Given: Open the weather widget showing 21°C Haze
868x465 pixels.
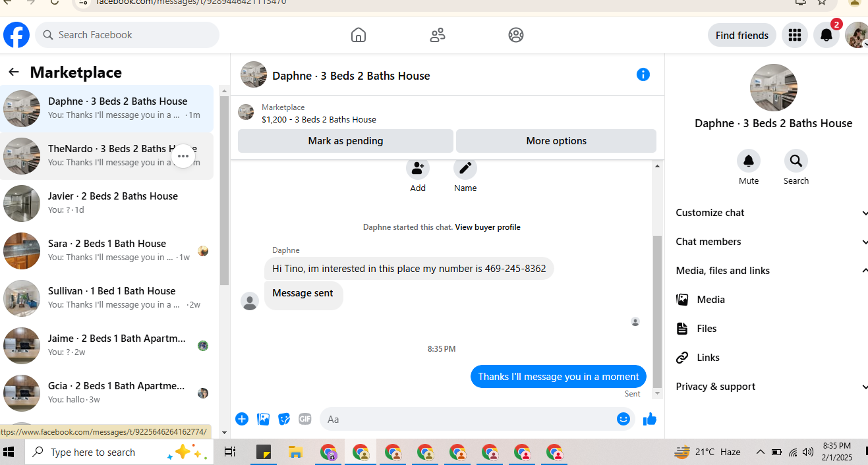Looking at the screenshot, I should 707,452.
